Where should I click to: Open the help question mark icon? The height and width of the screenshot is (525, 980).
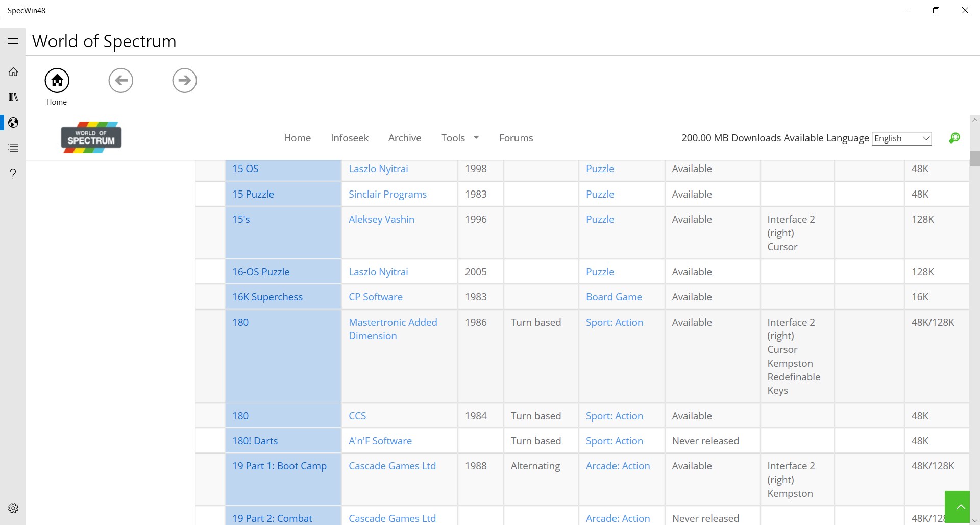pyautogui.click(x=13, y=174)
